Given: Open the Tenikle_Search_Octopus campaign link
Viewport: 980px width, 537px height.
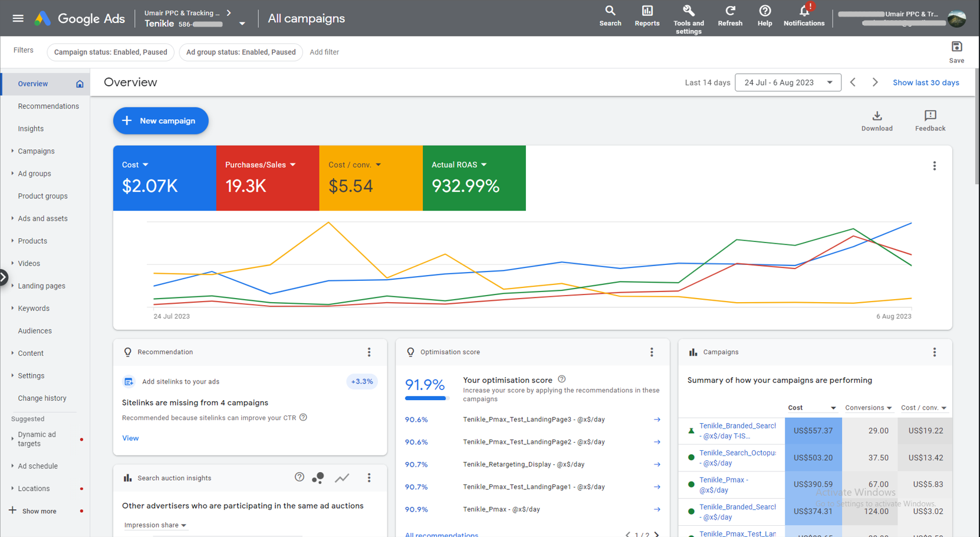Looking at the screenshot, I should click(738, 458).
